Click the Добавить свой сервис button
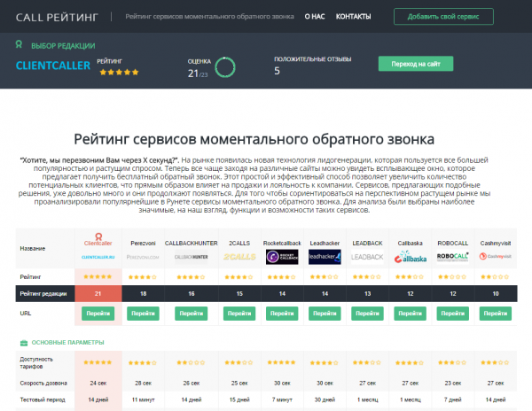This screenshot has height=411, width=532. 443,17
